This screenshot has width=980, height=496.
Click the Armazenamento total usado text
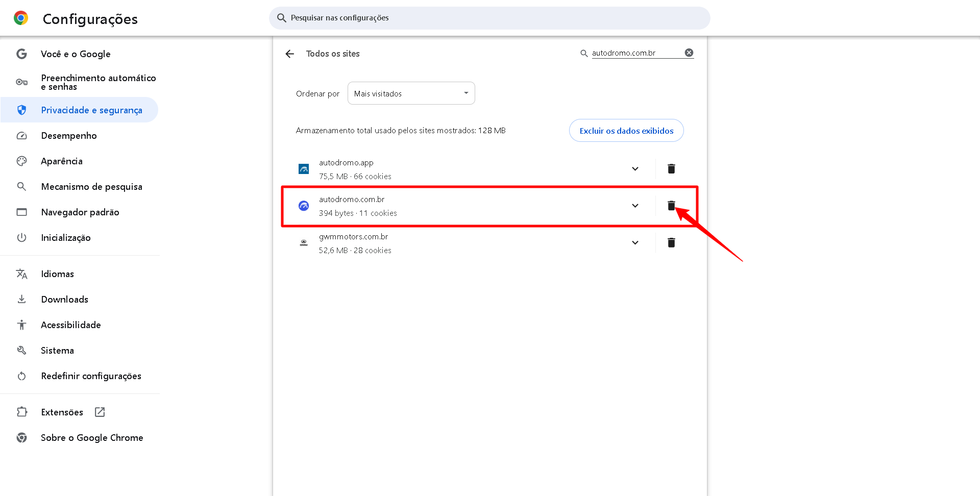[x=401, y=131]
